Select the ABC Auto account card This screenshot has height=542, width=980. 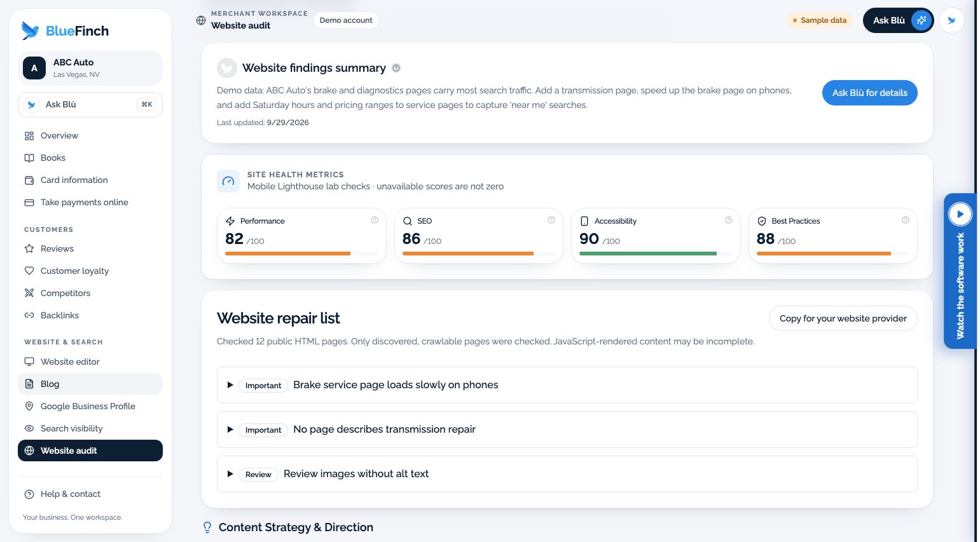coord(90,68)
